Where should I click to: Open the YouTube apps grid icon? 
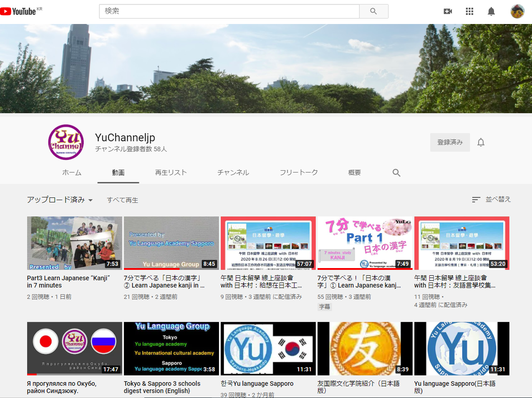pyautogui.click(x=470, y=11)
